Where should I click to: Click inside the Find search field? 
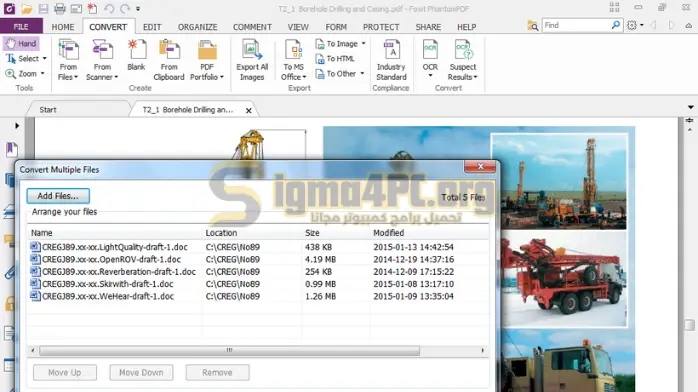[576, 25]
